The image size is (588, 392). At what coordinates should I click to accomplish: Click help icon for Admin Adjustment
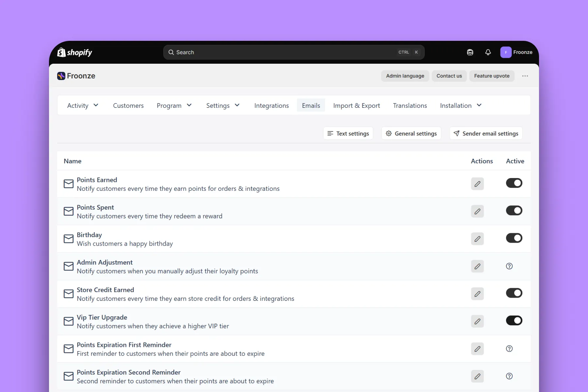pos(509,266)
